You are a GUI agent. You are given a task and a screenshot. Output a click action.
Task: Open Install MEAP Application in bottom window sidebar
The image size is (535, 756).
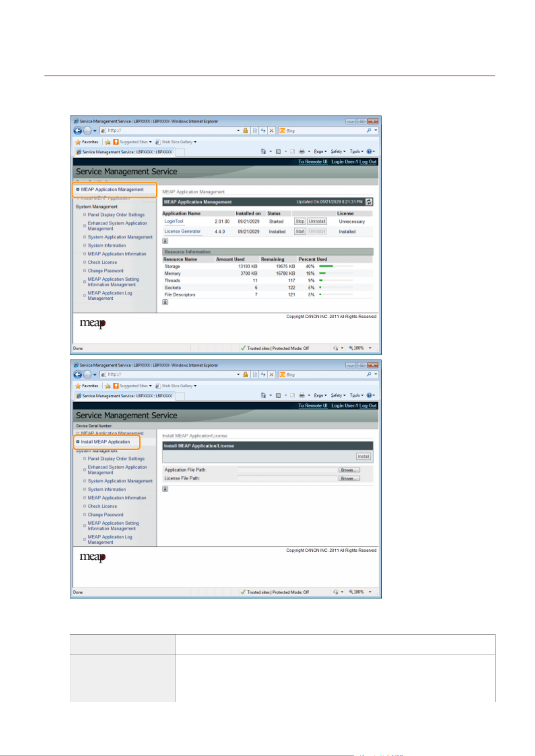coord(105,442)
